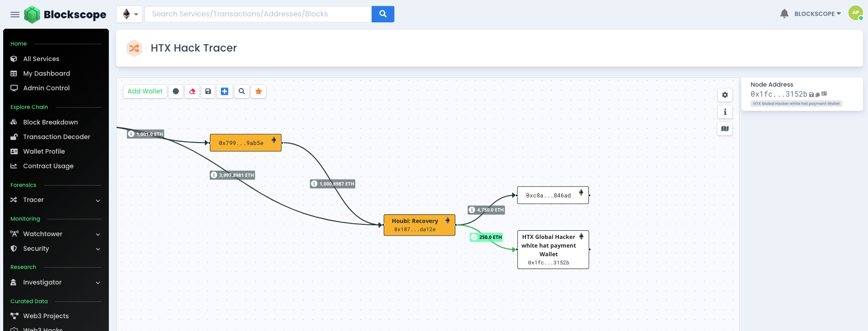Open the BLOCKSCOPE account dropdown

point(817,14)
